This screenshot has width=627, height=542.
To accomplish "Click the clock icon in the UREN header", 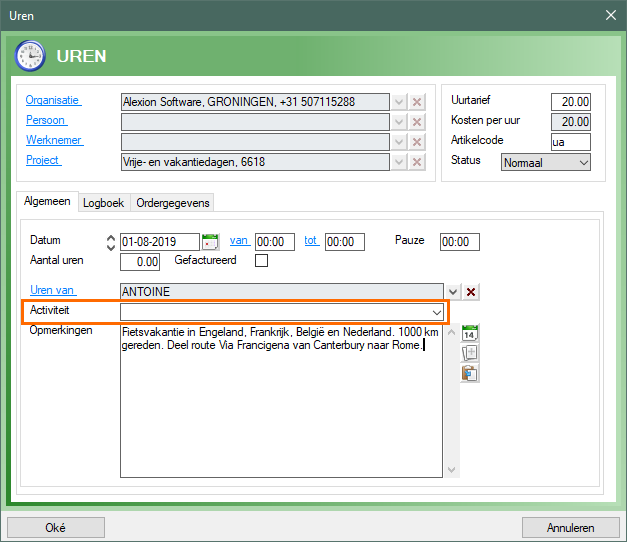I will [x=30, y=56].
